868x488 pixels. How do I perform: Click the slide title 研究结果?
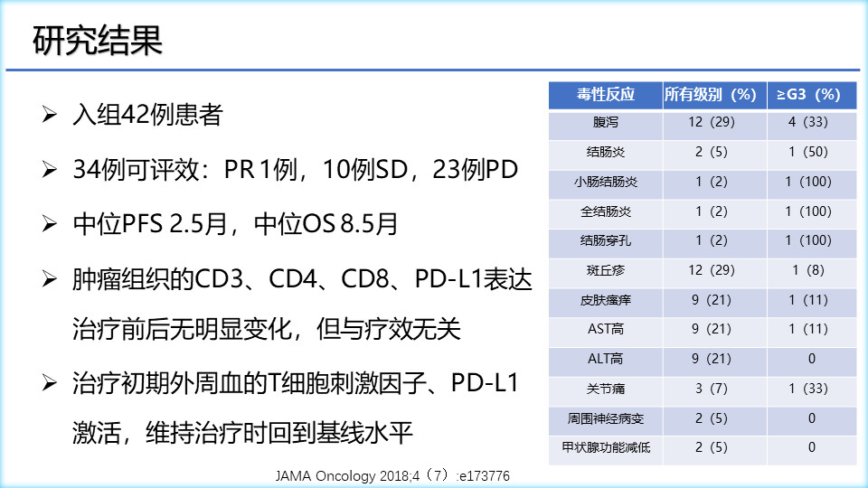tap(98, 41)
